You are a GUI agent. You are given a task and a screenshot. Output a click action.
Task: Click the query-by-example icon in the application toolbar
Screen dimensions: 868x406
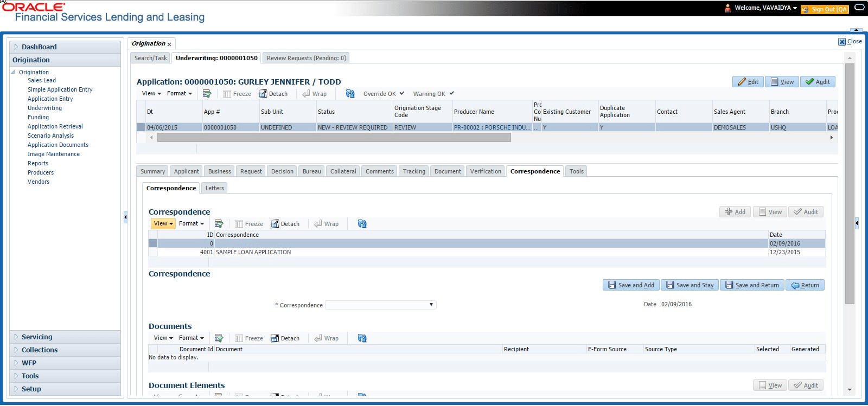(x=207, y=94)
